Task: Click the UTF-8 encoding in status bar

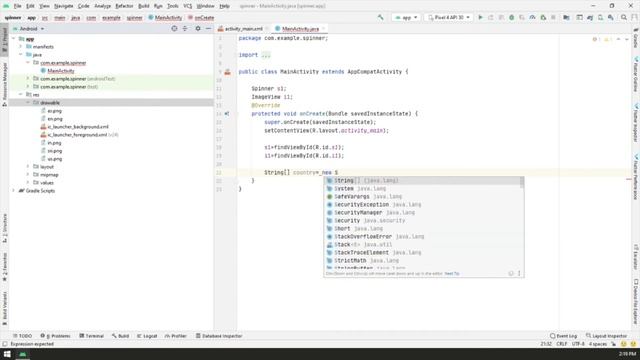Action: tap(578, 344)
